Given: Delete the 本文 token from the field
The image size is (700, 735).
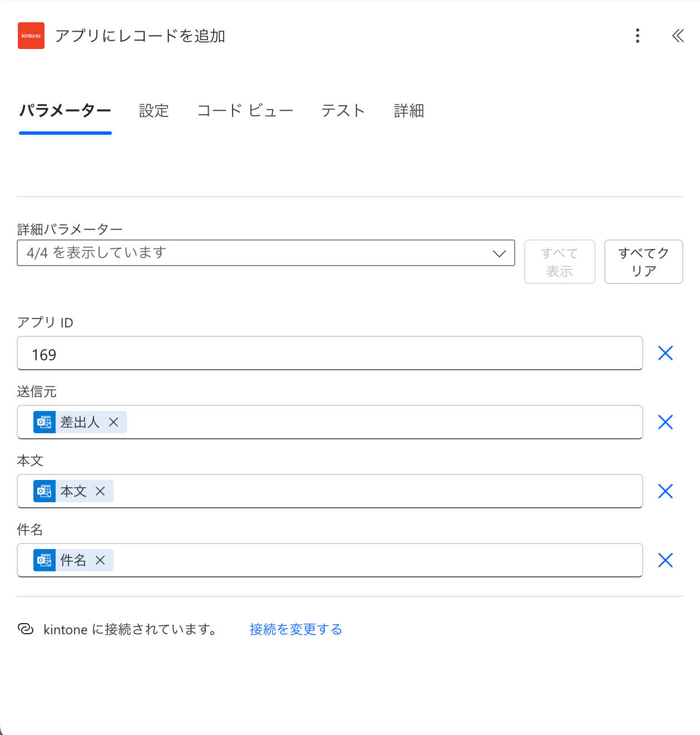Looking at the screenshot, I should [100, 491].
